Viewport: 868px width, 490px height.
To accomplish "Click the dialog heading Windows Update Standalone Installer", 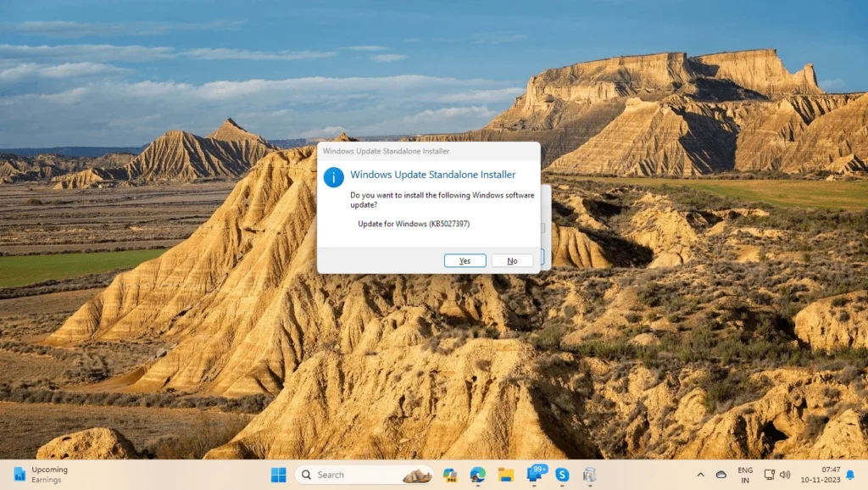I will coord(433,175).
